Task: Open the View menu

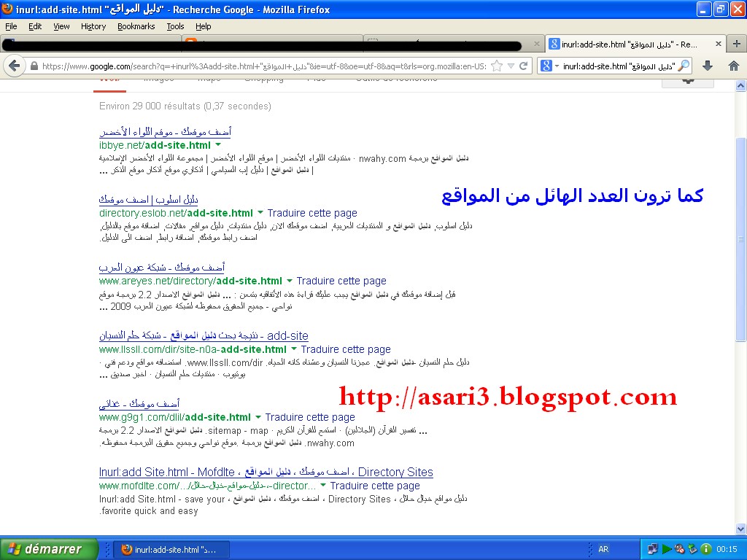Action: click(61, 26)
